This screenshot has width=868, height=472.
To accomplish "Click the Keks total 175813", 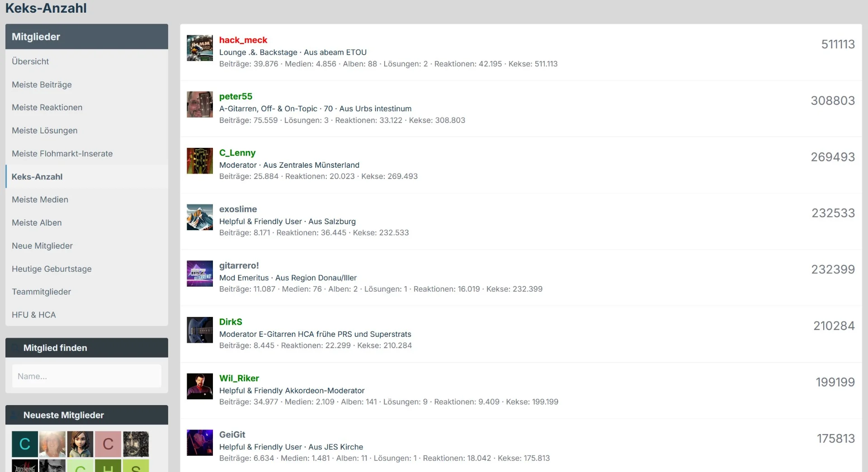I will tap(836, 439).
